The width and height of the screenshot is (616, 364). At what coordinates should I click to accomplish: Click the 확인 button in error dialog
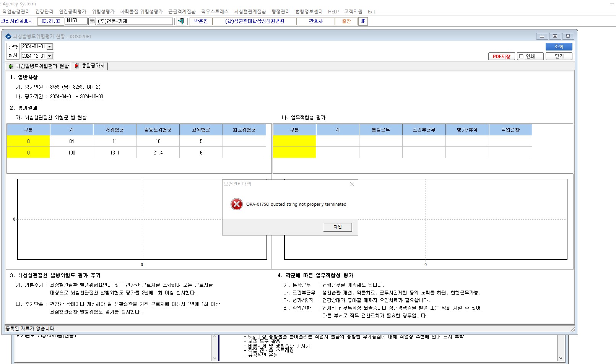pyautogui.click(x=338, y=227)
